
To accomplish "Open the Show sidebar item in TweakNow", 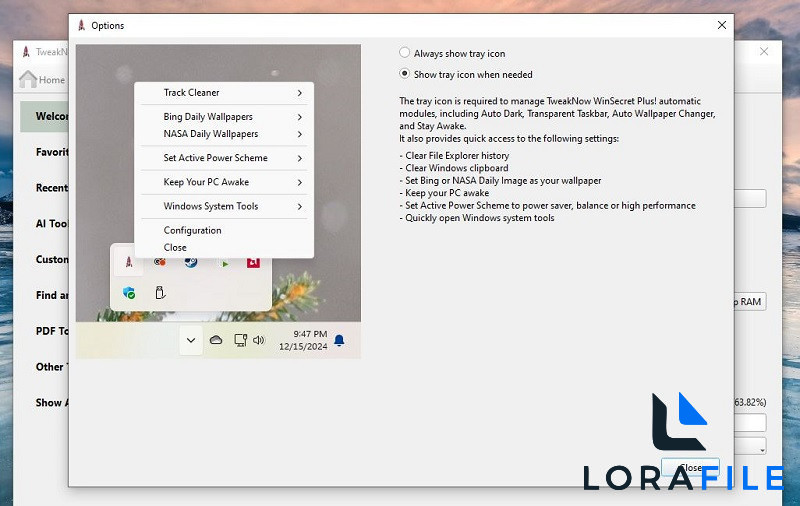I will [x=52, y=402].
